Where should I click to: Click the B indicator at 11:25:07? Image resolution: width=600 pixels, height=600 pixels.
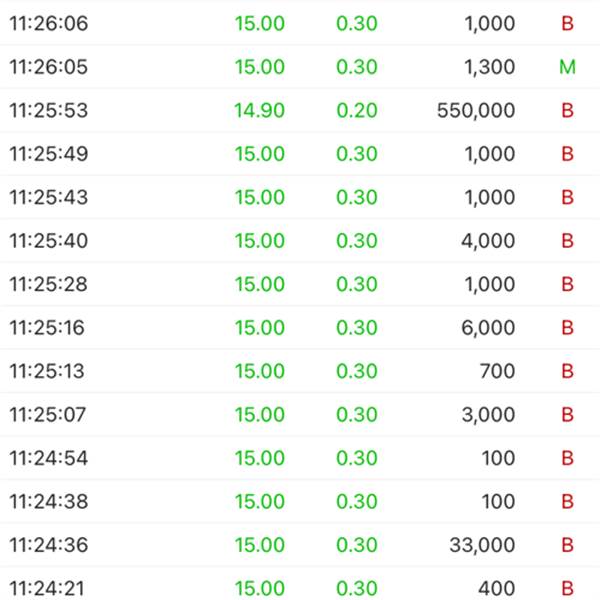click(567, 415)
